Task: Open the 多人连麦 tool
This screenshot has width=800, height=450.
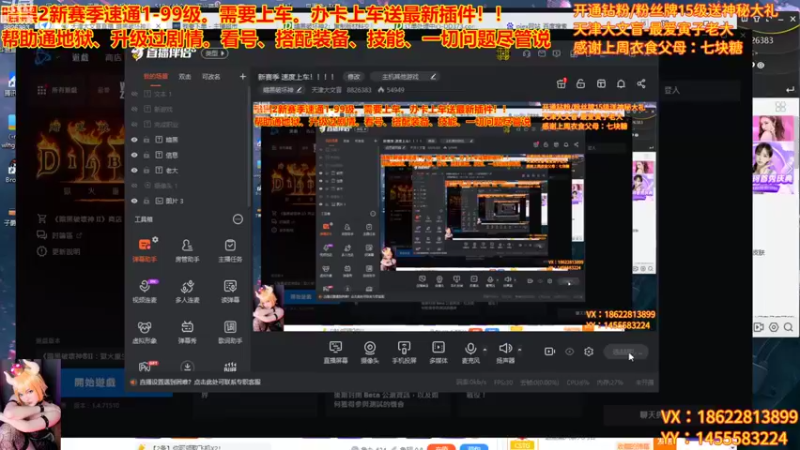Action: (187, 291)
